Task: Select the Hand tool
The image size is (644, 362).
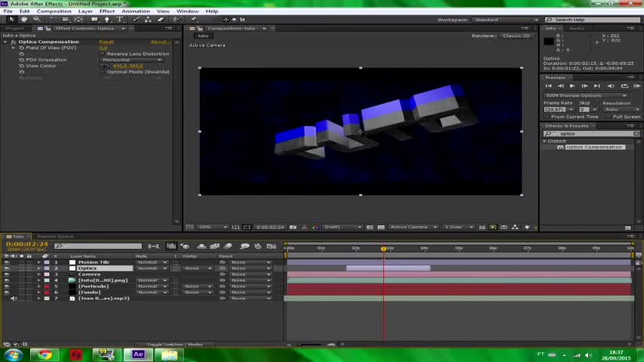Action: 24,20
